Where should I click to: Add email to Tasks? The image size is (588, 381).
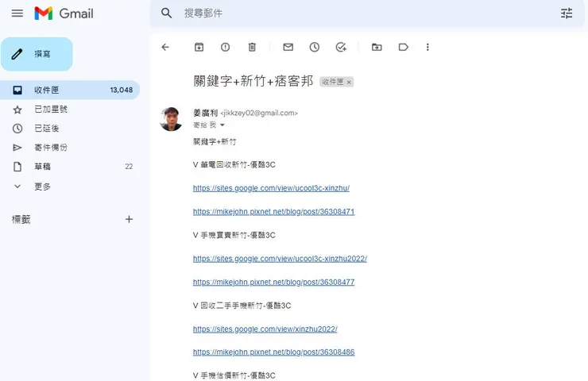[341, 47]
